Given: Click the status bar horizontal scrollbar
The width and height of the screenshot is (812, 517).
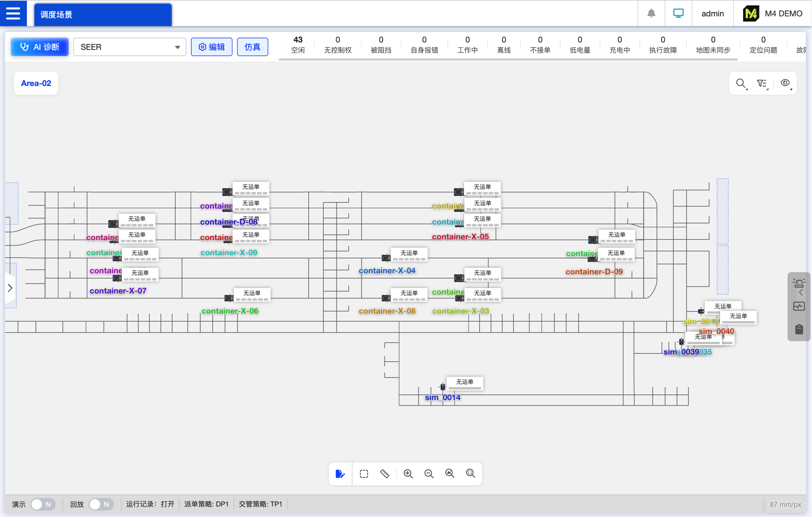Looking at the screenshot, I should pos(508,60).
